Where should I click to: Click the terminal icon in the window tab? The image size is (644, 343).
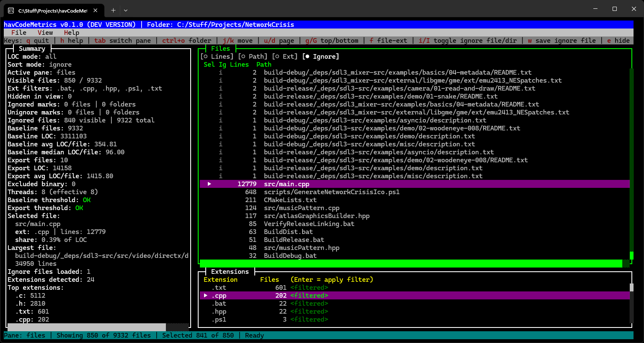pyautogui.click(x=11, y=10)
